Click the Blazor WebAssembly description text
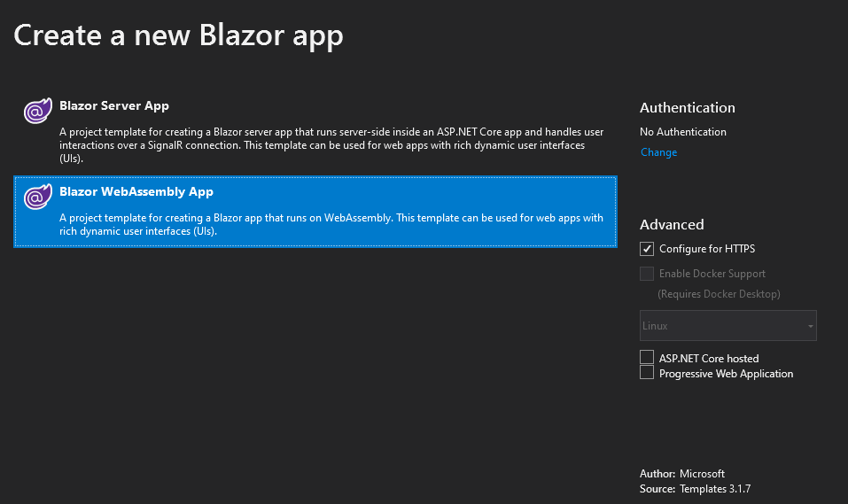 coord(331,224)
